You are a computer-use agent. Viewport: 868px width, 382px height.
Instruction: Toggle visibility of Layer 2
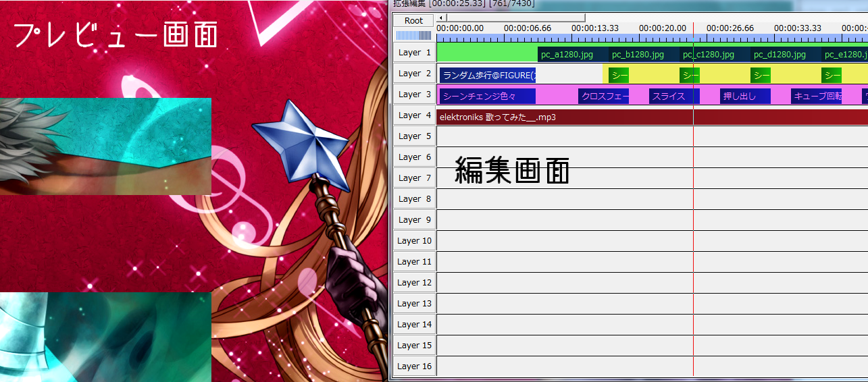point(415,74)
